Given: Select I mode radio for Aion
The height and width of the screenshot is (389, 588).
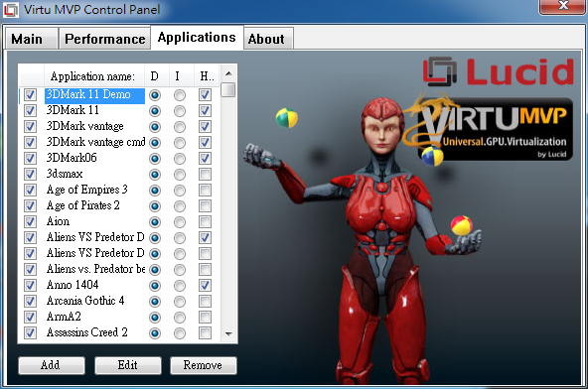Looking at the screenshot, I should click(x=180, y=222).
